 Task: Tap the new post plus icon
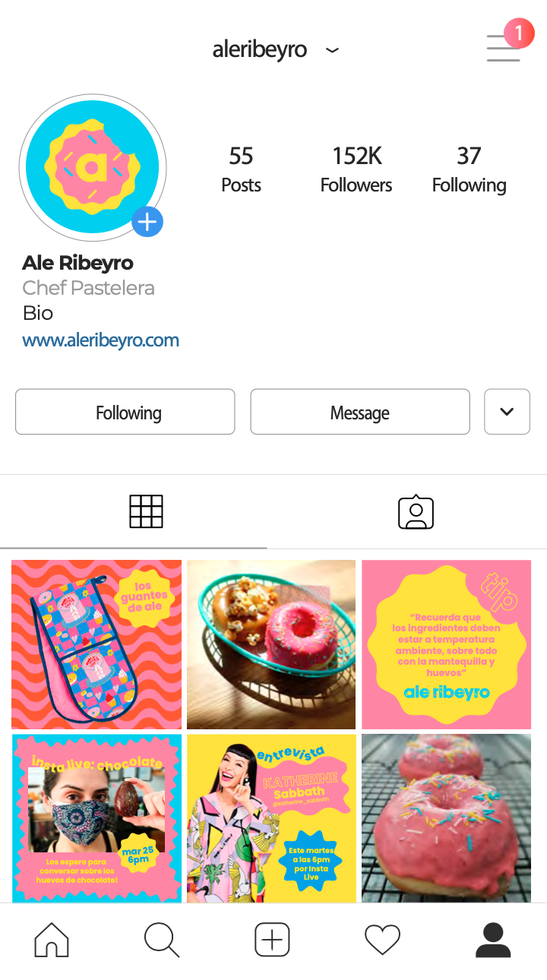[x=272, y=940]
